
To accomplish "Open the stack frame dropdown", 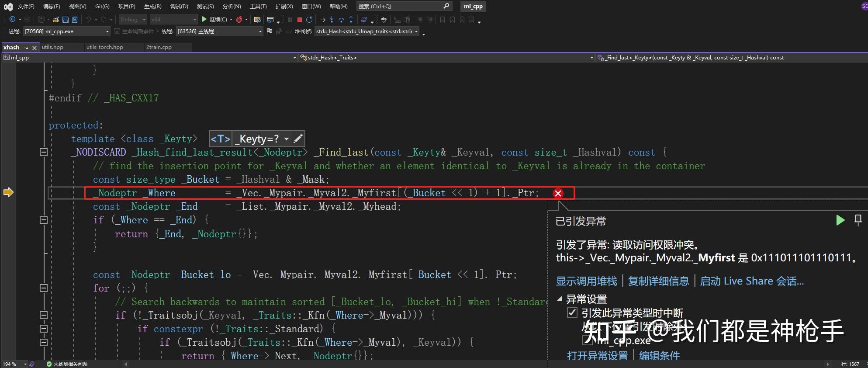I will click(367, 31).
